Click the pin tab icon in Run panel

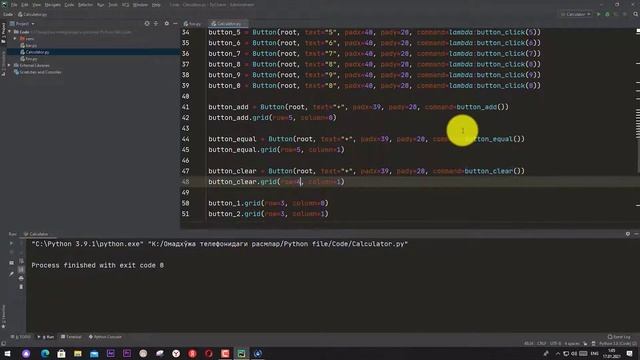tap(11, 274)
